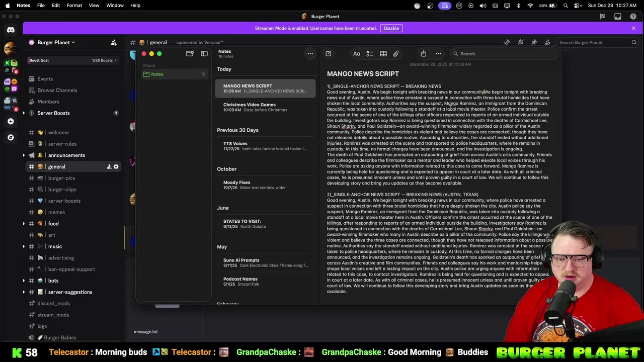Open Boost Goal progress bar
Screen dimensions: 644x362
click(72, 60)
